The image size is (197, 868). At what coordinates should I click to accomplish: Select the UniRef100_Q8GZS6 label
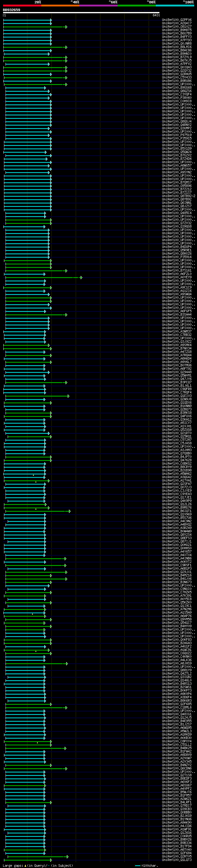177,91
